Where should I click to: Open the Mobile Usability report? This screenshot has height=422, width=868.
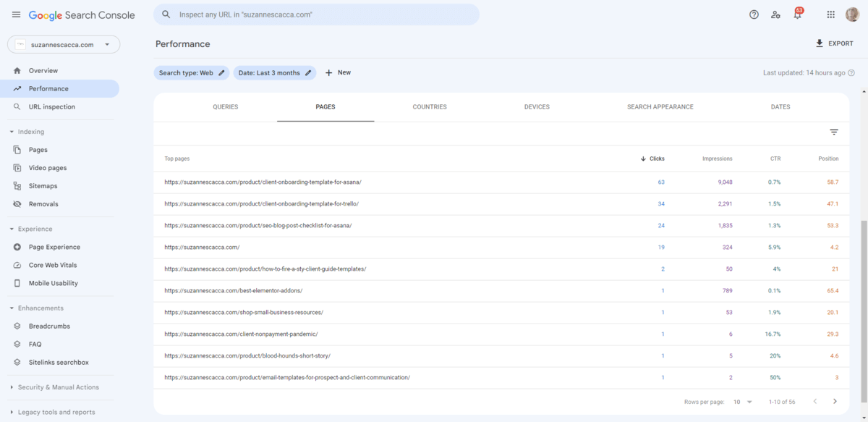tap(53, 283)
